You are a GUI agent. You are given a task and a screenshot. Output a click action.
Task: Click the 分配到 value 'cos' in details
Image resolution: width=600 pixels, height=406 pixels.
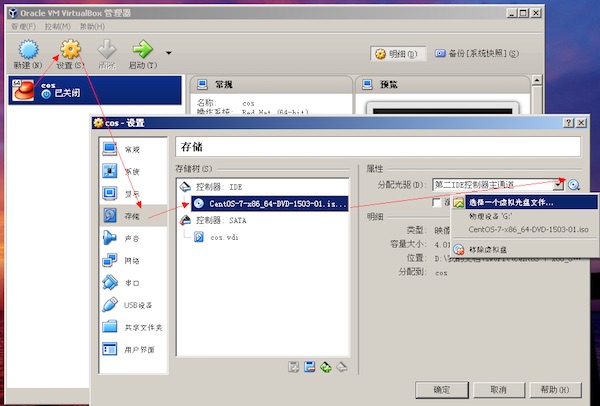441,273
